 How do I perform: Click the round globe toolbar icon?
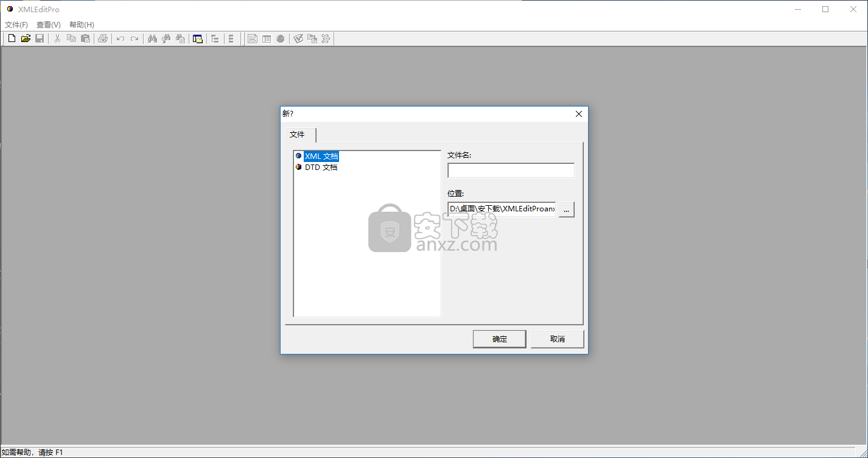pos(281,38)
